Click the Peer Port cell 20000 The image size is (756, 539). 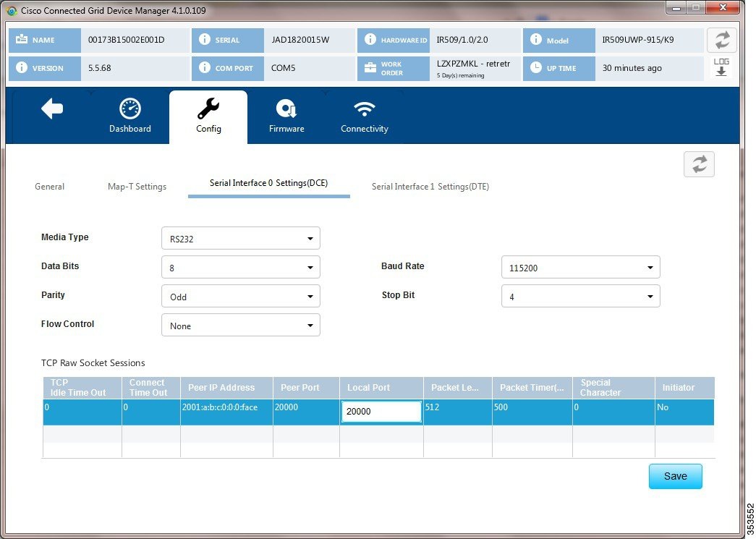(x=306, y=412)
